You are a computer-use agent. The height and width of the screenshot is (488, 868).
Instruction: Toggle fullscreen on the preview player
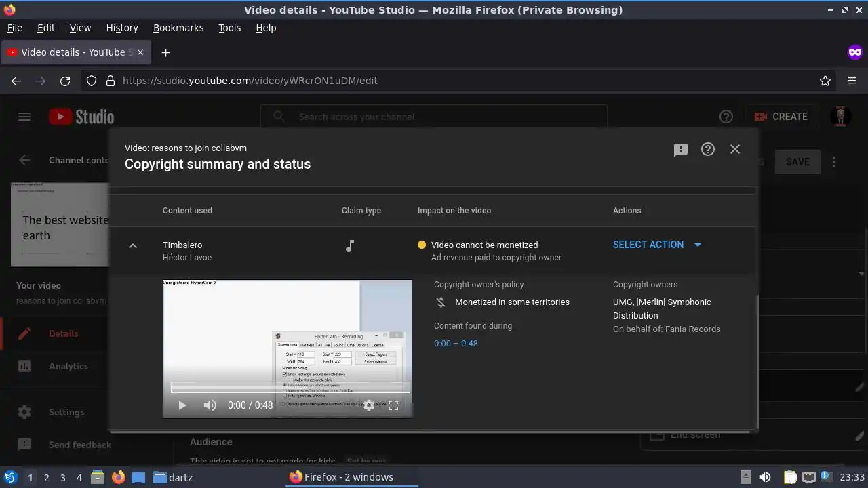point(393,405)
